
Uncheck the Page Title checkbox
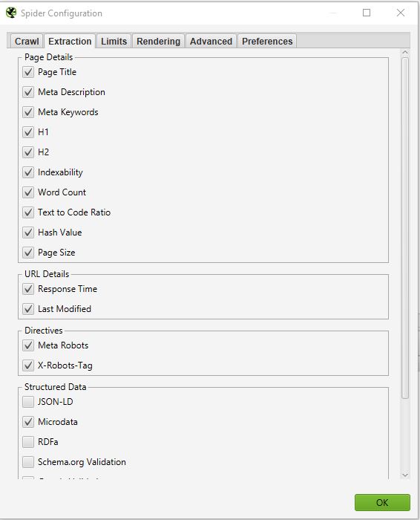click(28, 72)
